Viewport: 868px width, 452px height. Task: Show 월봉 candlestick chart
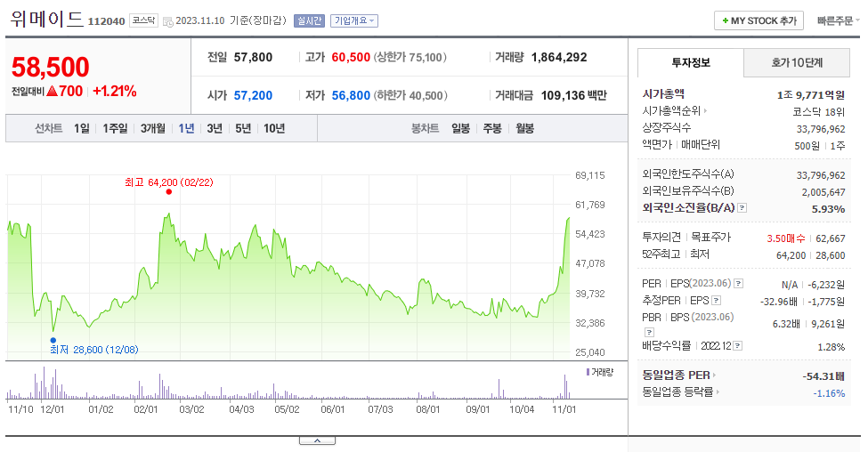pyautogui.click(x=524, y=128)
